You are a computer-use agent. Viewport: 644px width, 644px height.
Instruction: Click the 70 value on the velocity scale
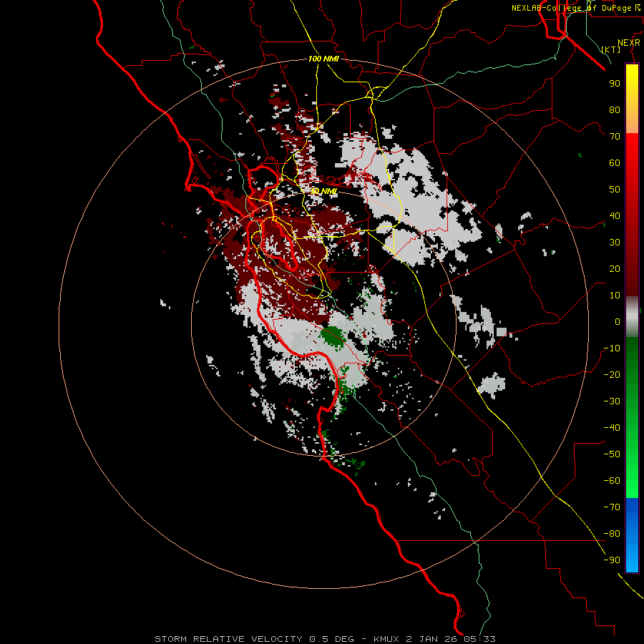[615, 137]
